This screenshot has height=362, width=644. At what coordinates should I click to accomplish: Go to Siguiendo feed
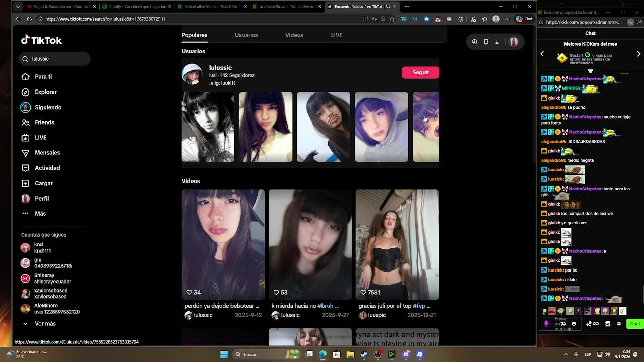(x=41, y=107)
